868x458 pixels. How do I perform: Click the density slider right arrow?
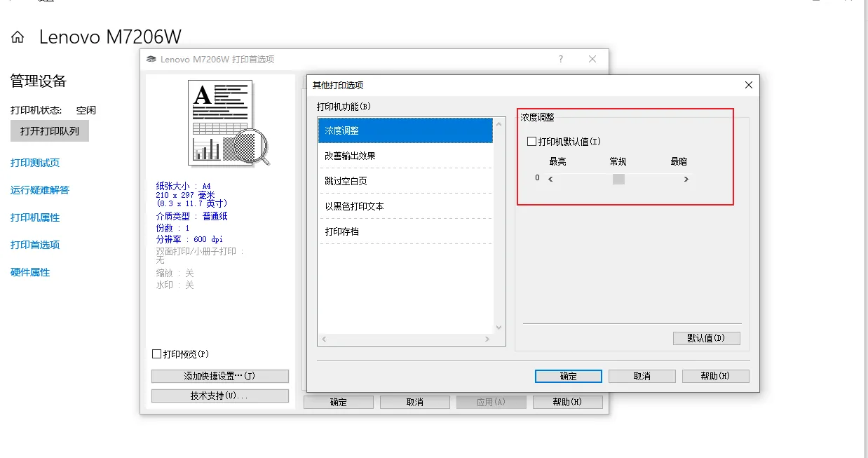(686, 179)
